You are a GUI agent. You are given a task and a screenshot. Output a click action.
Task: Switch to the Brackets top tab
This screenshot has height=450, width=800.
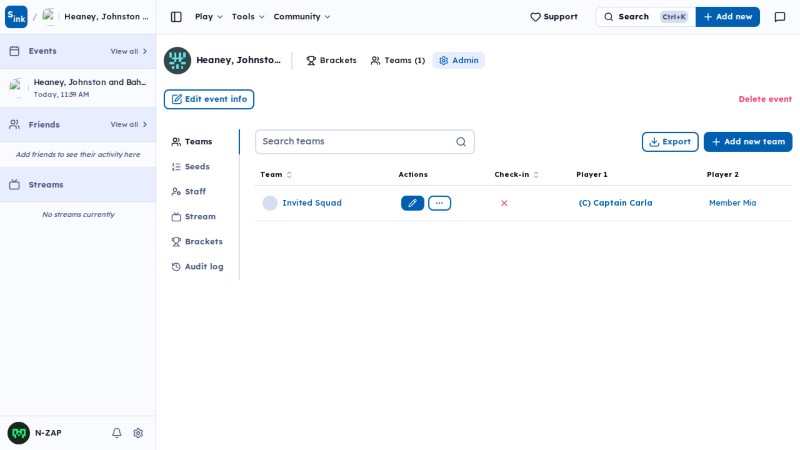point(331,60)
